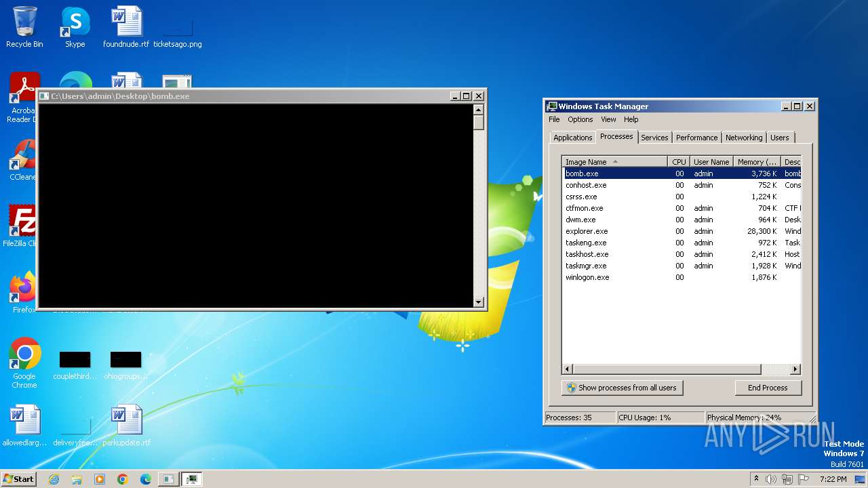Viewport: 868px width, 488px height.
Task: Show hidden tray icons arrow
Action: pos(756,479)
